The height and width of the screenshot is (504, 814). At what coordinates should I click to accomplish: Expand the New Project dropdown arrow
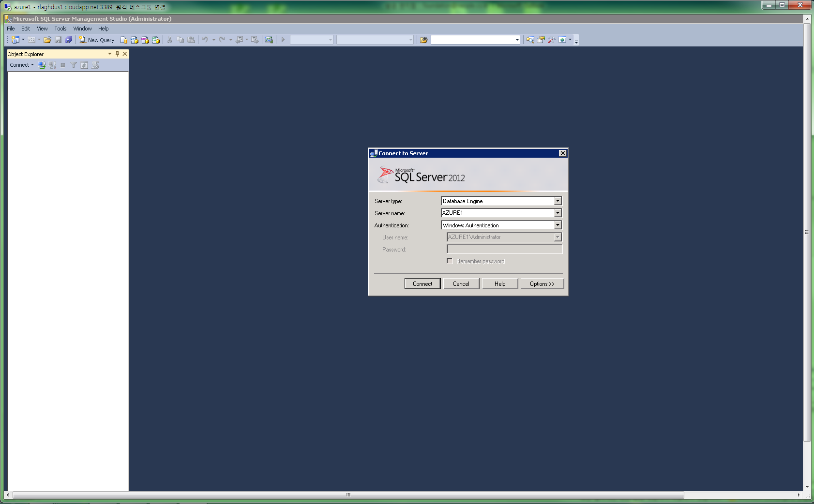[x=23, y=40]
